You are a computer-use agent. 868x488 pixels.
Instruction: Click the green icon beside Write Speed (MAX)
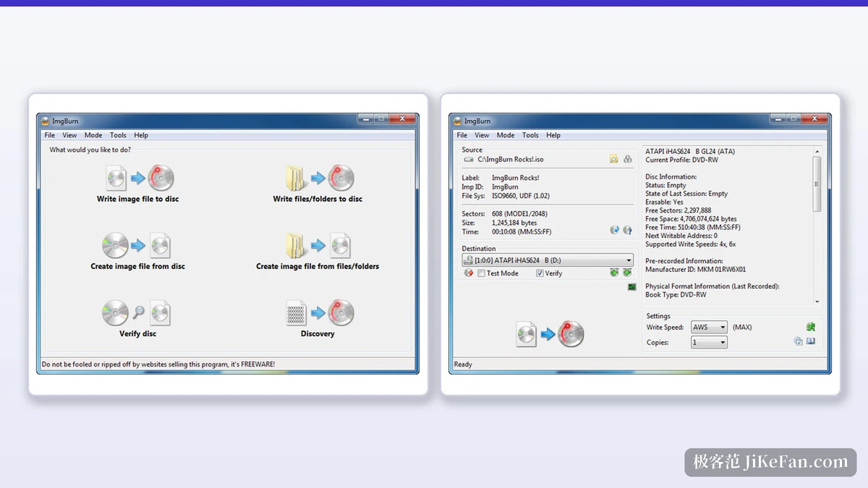(811, 327)
